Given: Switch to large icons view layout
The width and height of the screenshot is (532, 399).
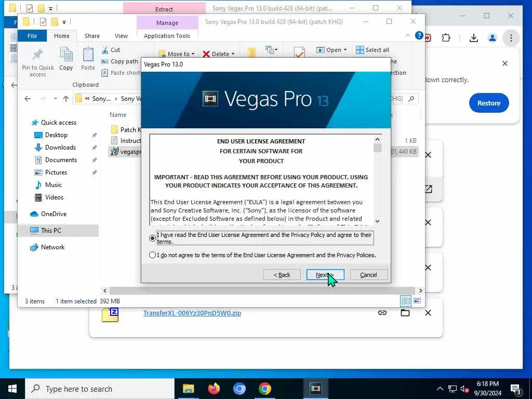Looking at the screenshot, I should 417,301.
